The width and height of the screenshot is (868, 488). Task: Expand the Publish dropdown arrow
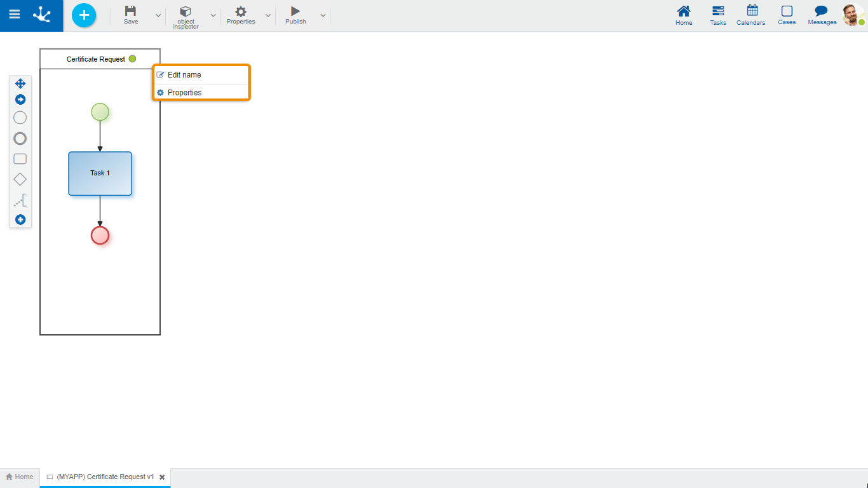(323, 15)
